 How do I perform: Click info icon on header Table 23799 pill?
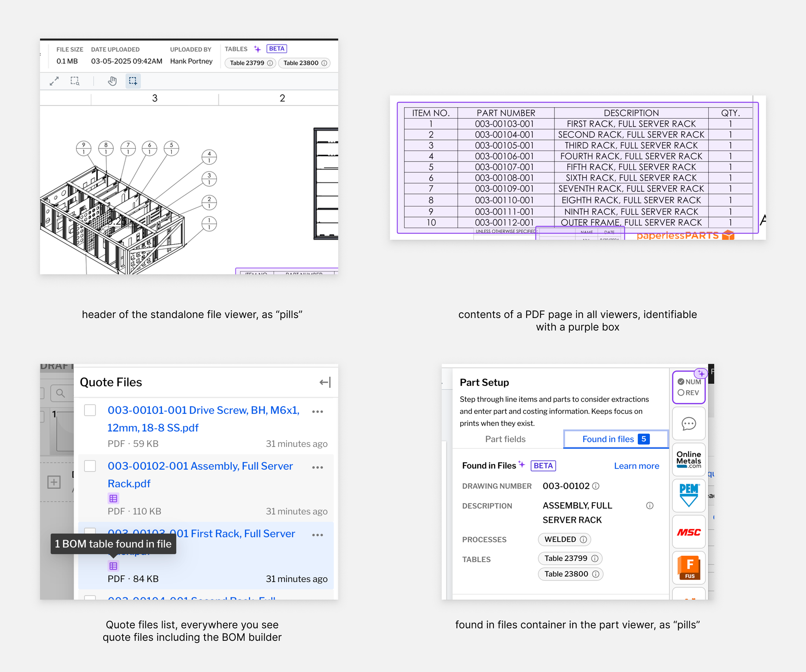[x=270, y=63]
